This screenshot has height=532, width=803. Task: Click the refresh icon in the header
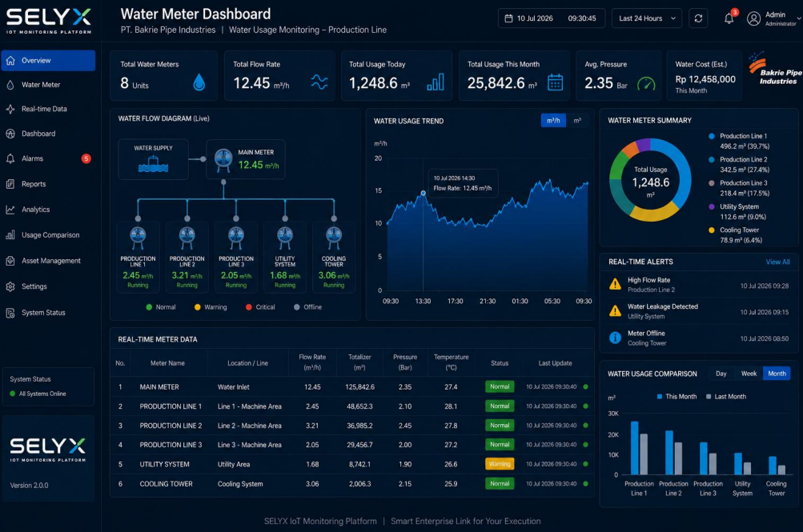click(x=699, y=18)
